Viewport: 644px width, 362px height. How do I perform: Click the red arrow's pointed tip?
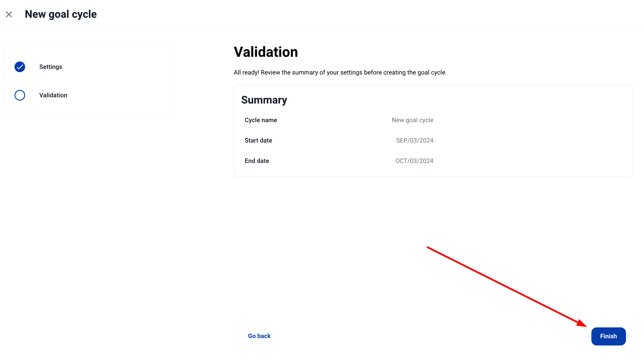click(586, 326)
